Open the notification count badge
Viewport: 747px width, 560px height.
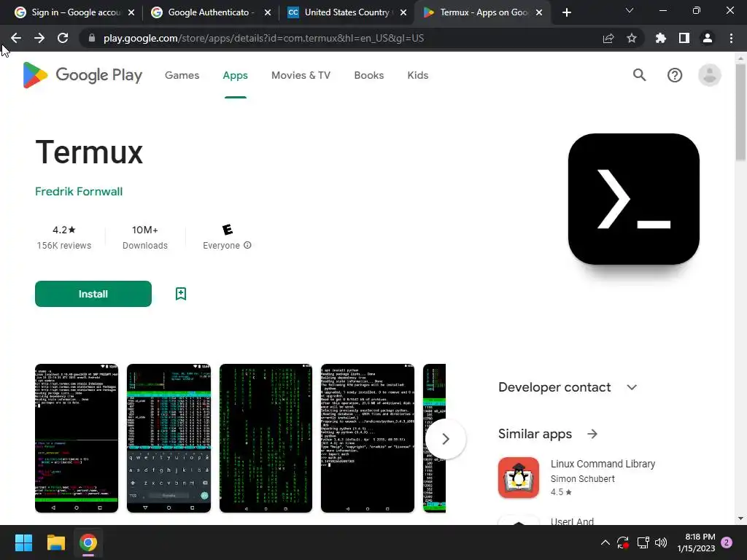tap(727, 542)
